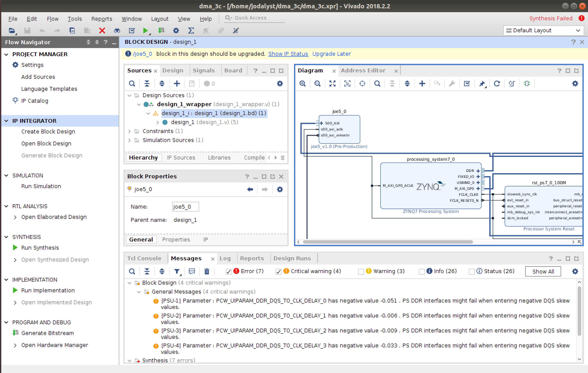Click Run Synthesis green play icon in toolbar
The width and height of the screenshot is (588, 373).
(146, 31)
